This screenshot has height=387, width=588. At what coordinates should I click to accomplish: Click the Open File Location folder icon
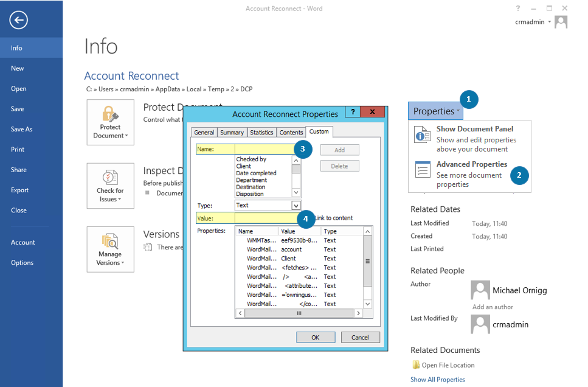[416, 365]
